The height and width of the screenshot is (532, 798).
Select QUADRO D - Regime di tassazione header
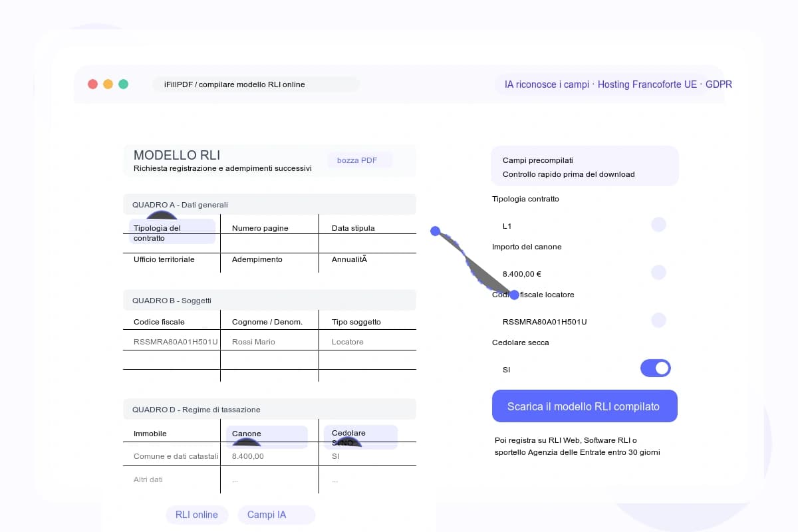[269, 409]
